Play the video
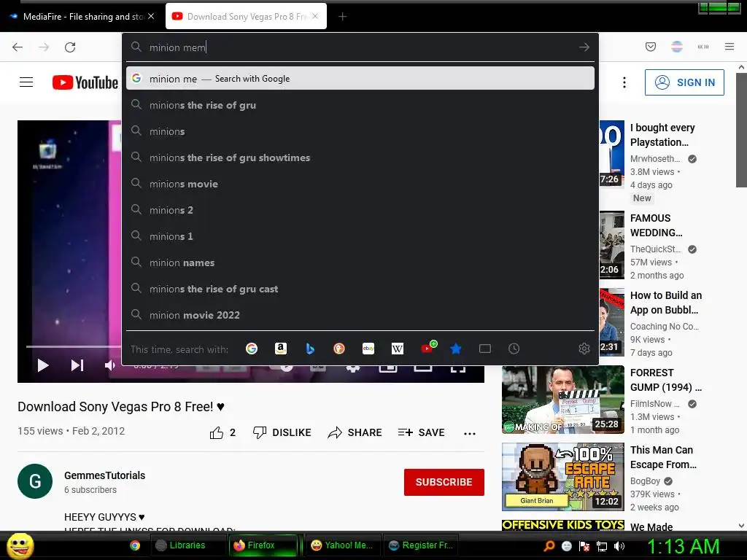This screenshot has height=560, width=747. [43, 365]
